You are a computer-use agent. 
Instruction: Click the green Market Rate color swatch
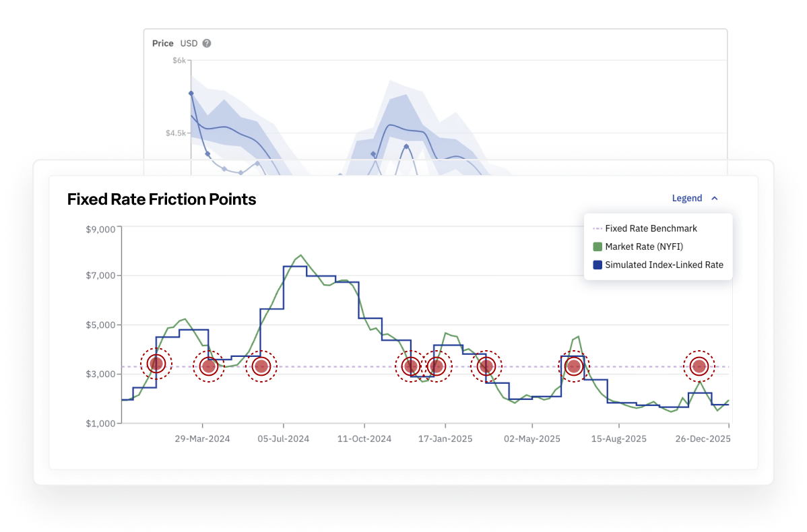click(x=597, y=246)
